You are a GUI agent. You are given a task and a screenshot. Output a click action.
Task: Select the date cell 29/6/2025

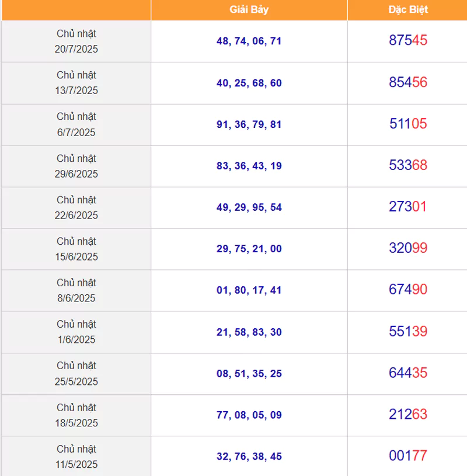click(x=76, y=166)
